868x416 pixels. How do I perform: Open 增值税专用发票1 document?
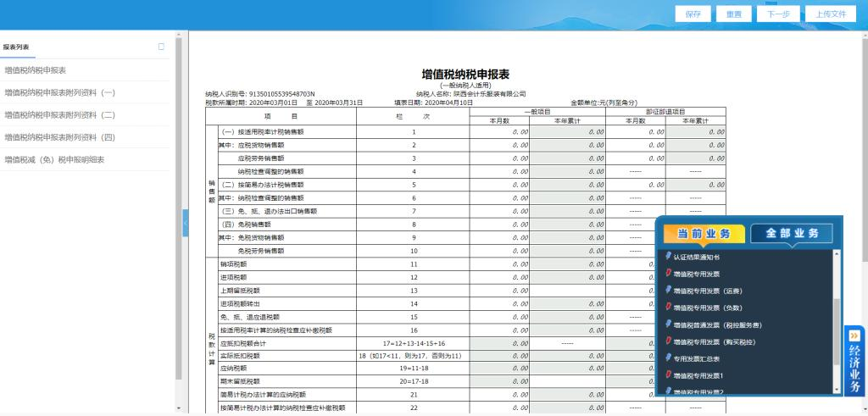tap(698, 375)
